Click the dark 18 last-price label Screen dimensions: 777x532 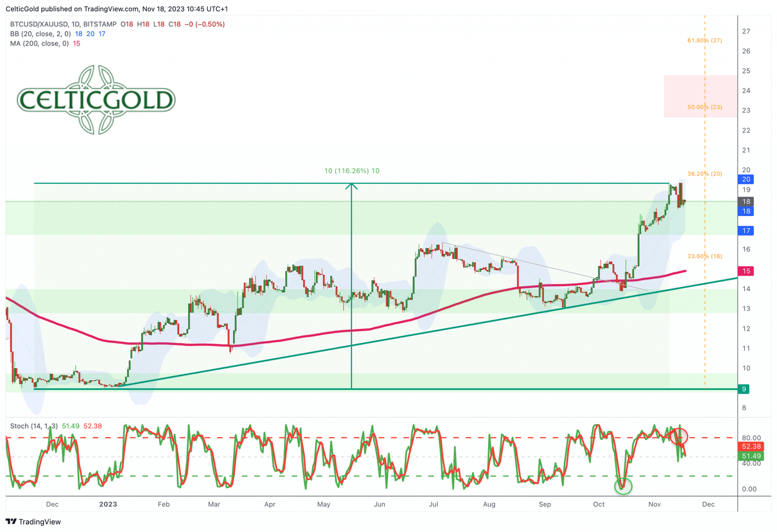coord(745,201)
